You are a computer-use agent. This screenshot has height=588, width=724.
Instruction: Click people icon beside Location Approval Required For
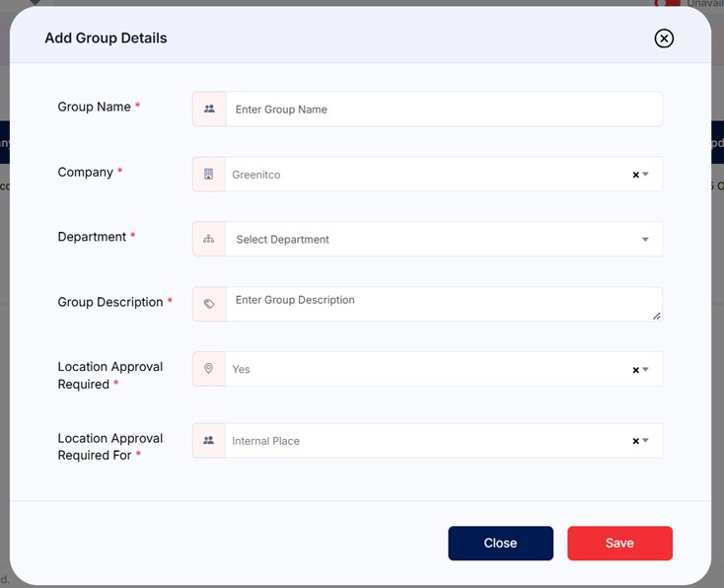209,440
